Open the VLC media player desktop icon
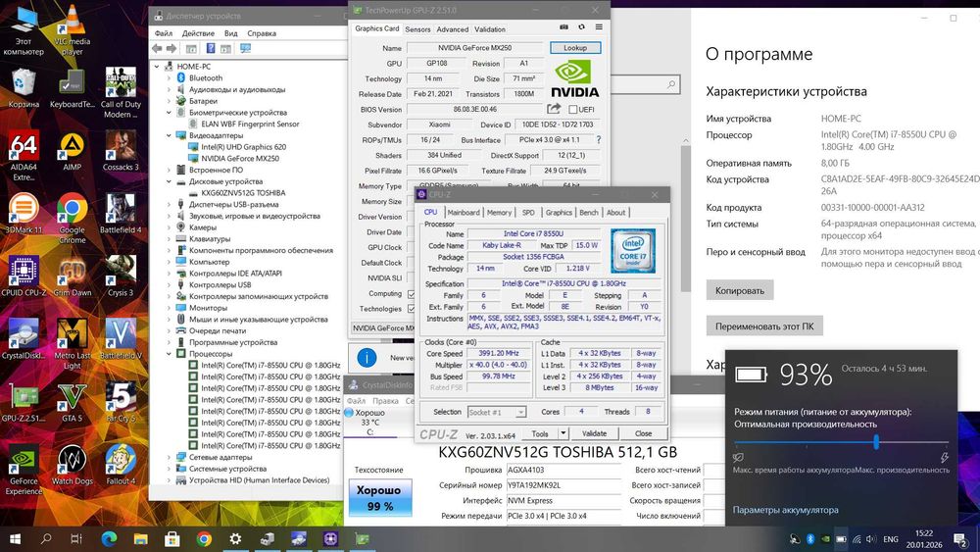Viewport: 980px width, 552px height. click(x=73, y=30)
